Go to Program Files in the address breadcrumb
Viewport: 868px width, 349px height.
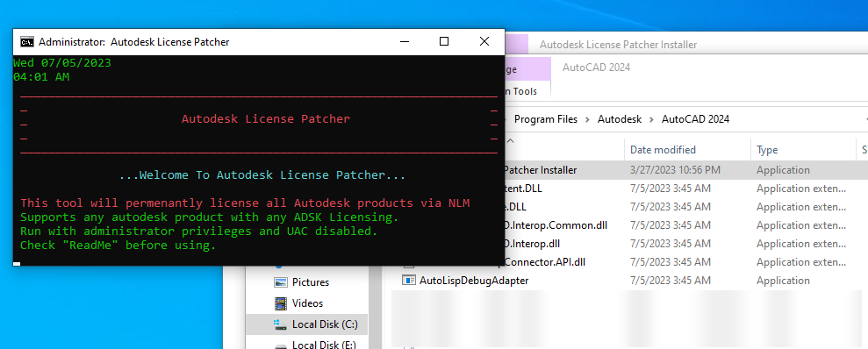[545, 119]
